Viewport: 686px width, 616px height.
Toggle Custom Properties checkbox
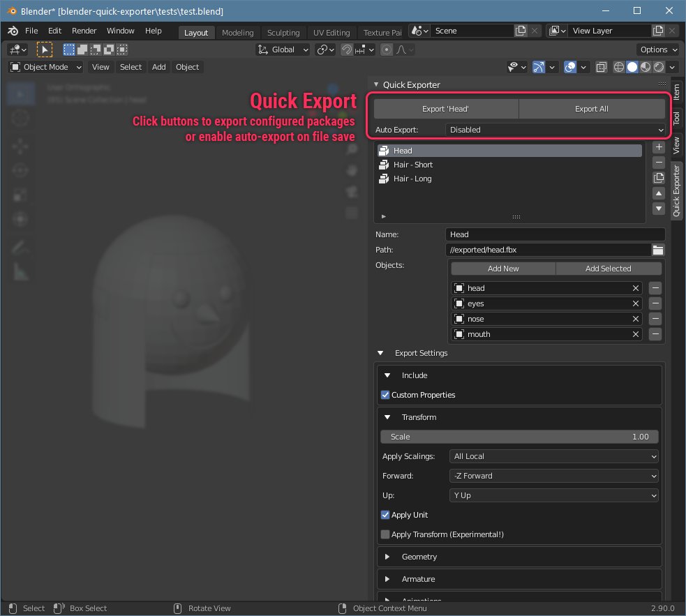pos(385,395)
